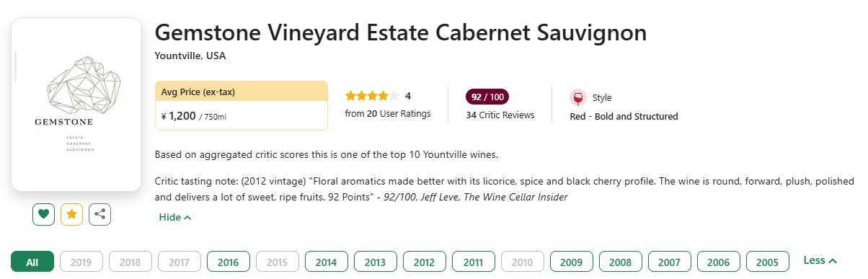Click the share icon below the label

click(x=99, y=214)
